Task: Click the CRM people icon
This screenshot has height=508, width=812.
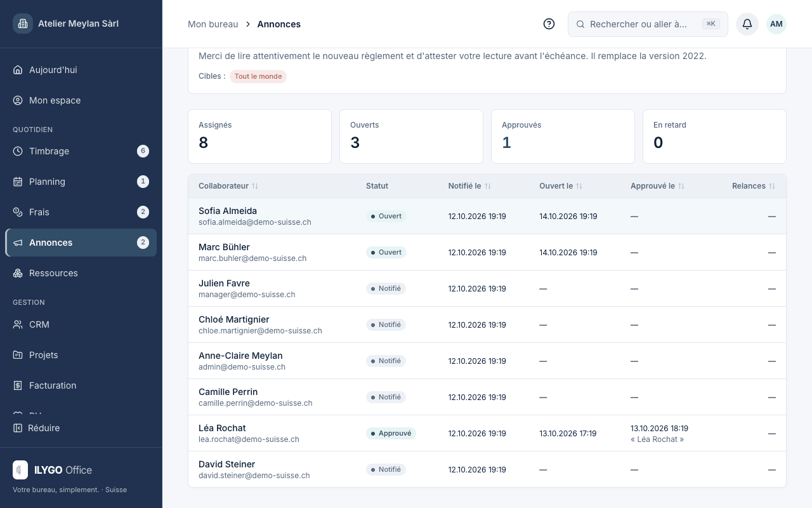Action: (18, 324)
